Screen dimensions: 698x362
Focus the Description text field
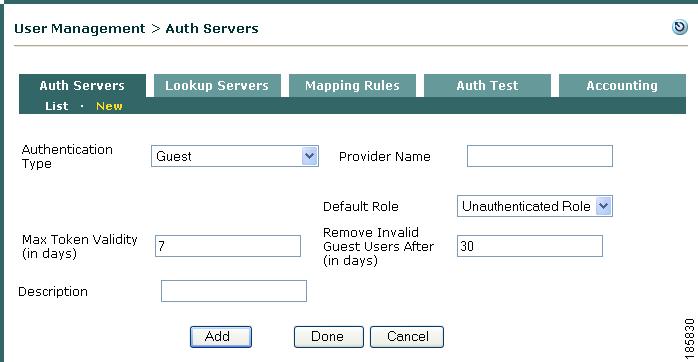[x=234, y=291]
